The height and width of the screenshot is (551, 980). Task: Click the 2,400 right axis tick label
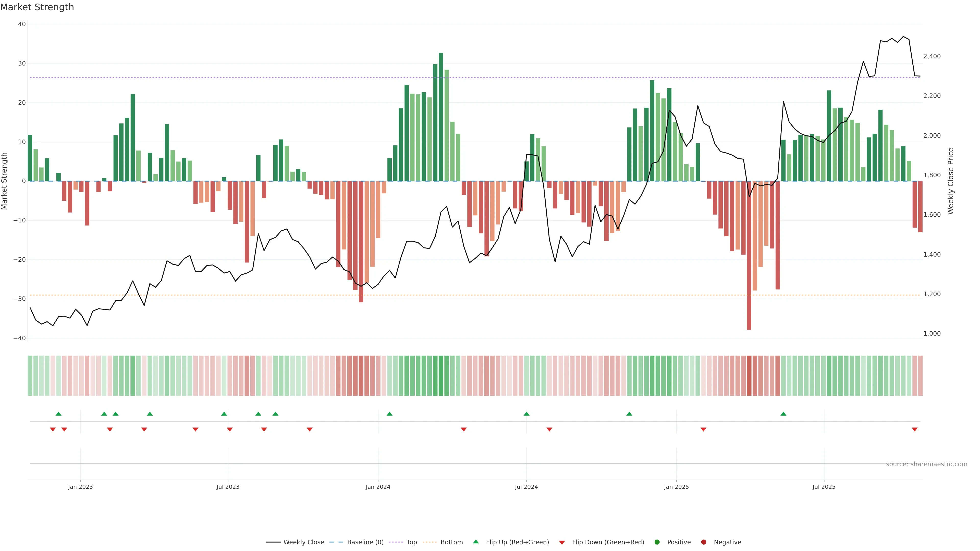(932, 56)
